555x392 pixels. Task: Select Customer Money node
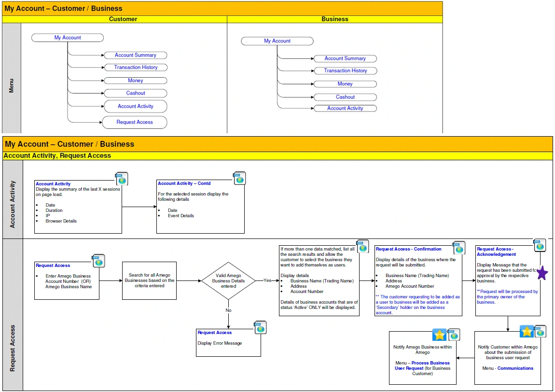tap(136, 81)
